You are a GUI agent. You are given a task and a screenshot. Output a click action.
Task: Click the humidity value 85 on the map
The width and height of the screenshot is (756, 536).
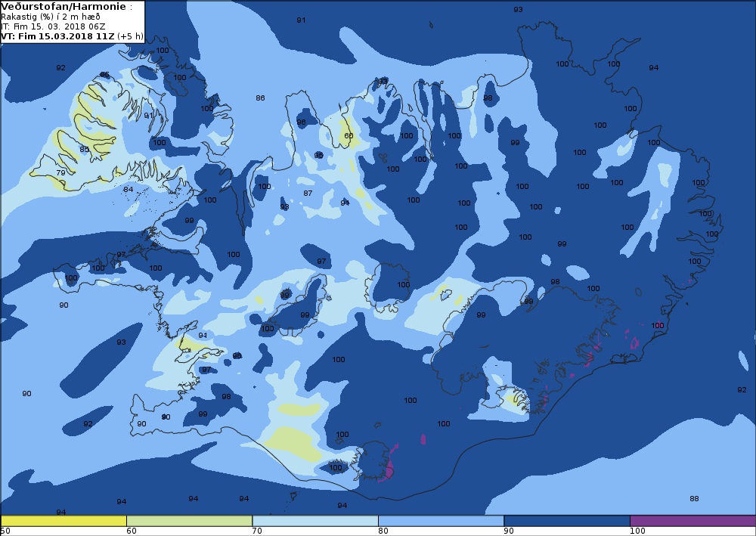pyautogui.click(x=85, y=149)
